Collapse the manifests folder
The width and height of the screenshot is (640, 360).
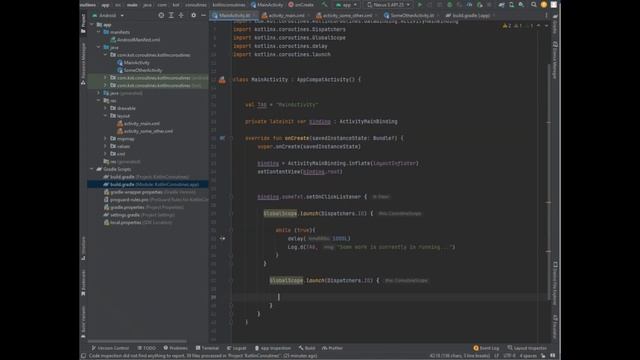99,32
